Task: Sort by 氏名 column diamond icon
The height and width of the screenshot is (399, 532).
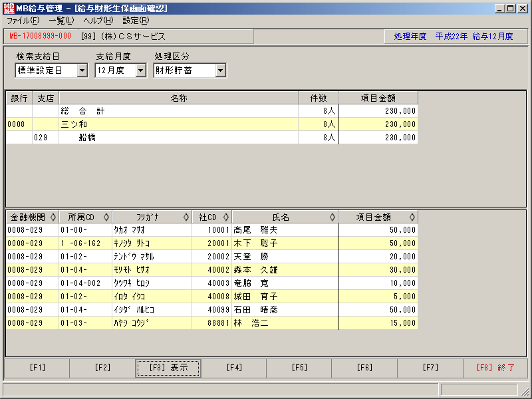Action: [332, 217]
